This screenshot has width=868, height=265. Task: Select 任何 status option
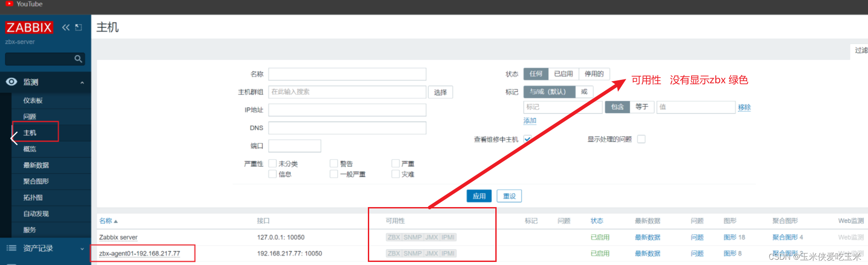(536, 74)
